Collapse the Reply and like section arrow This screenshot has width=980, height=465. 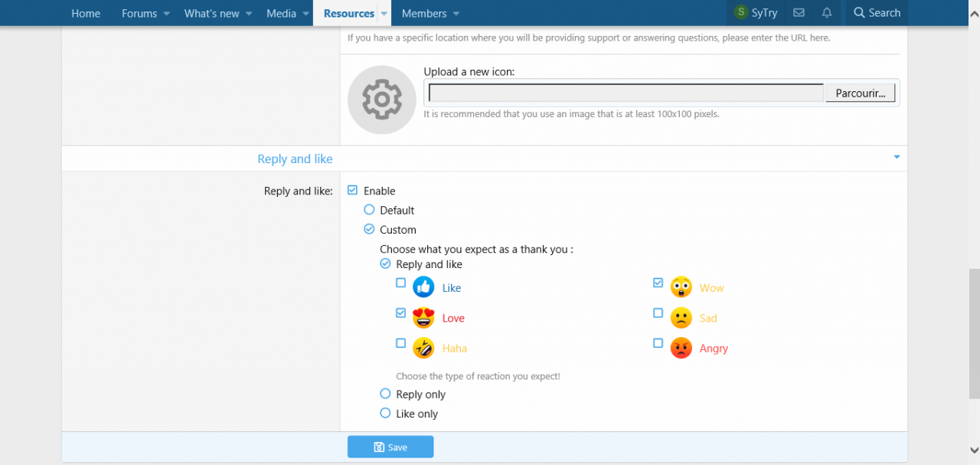(x=897, y=158)
